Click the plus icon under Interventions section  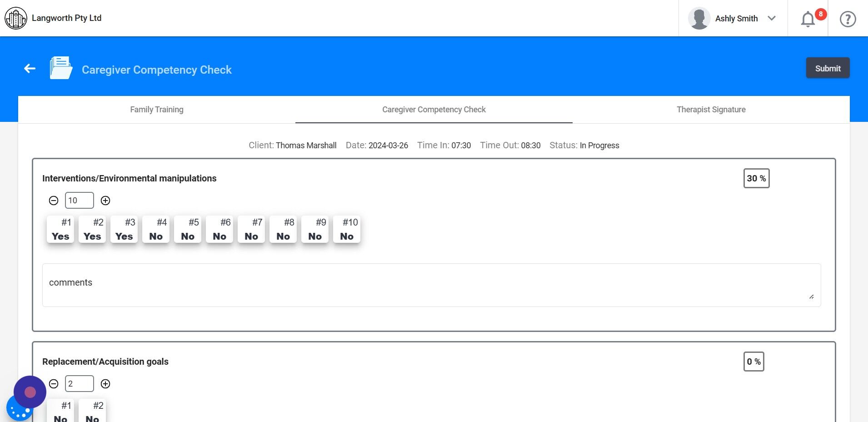point(105,200)
